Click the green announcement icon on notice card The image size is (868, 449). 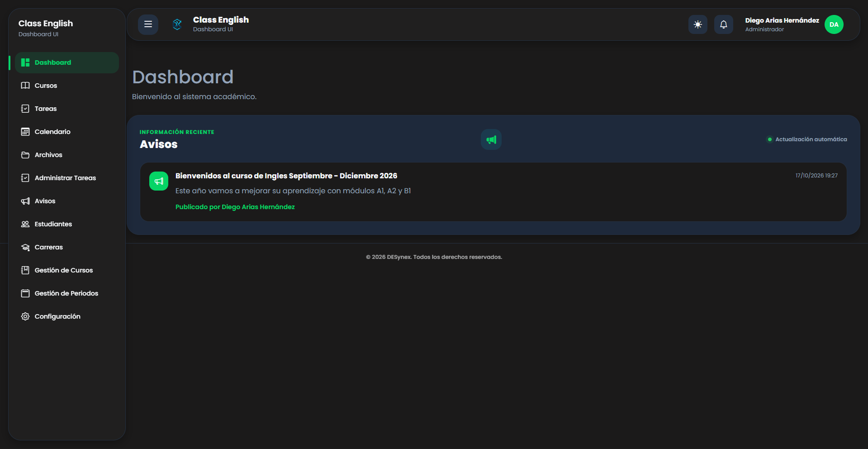[159, 181]
